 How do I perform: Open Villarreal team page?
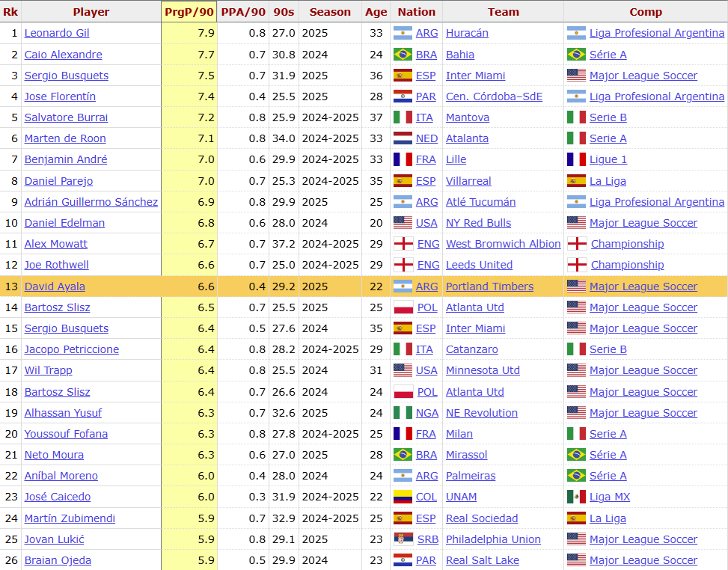click(468, 180)
